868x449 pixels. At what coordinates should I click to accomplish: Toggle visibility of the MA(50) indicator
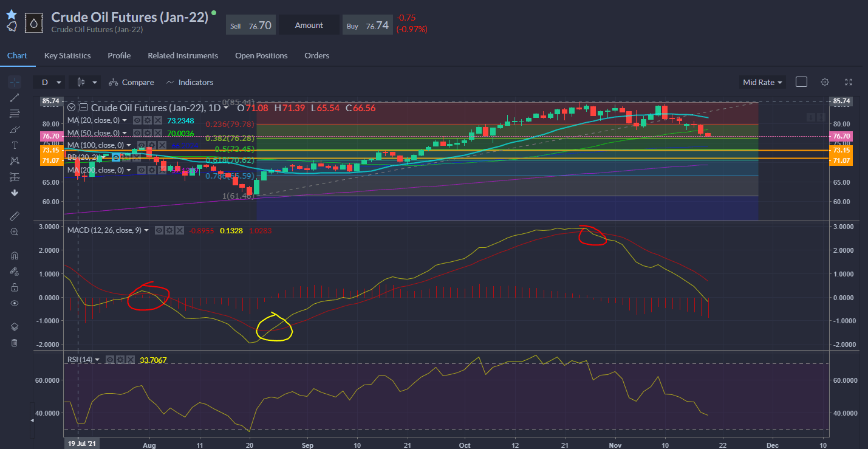tap(137, 132)
